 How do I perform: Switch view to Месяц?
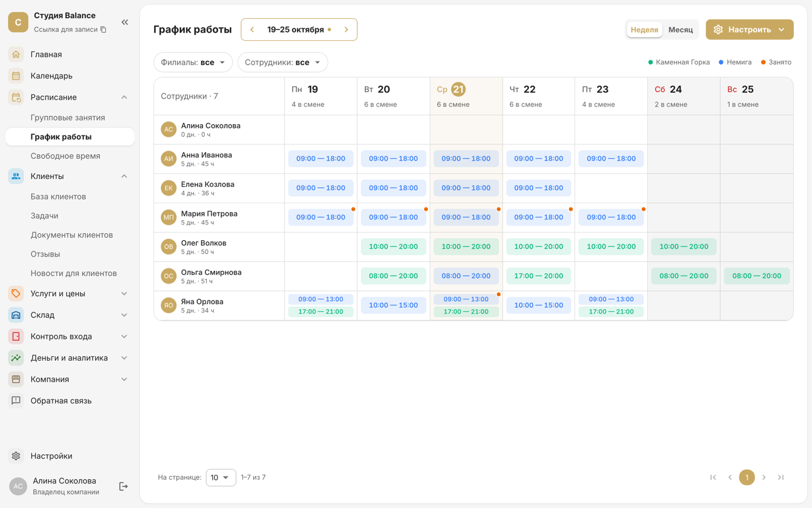(x=680, y=29)
